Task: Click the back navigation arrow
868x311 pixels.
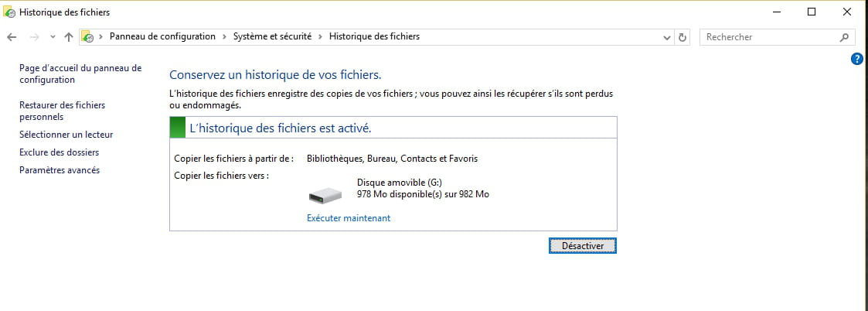Action: [12, 37]
